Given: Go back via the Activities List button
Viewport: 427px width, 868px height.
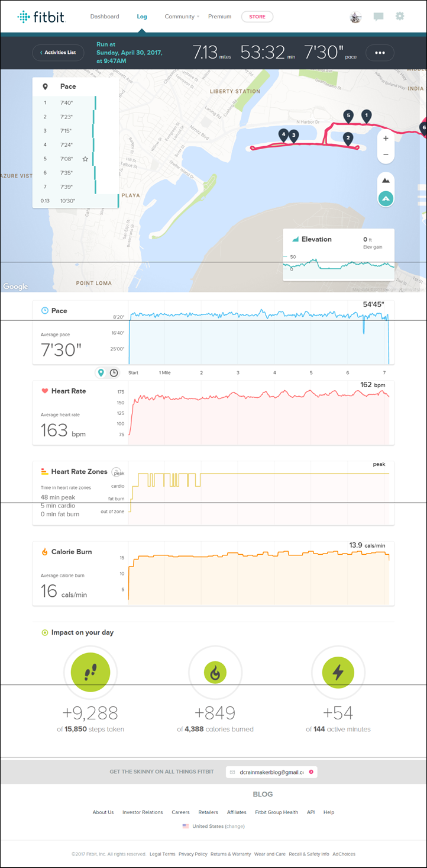Looking at the screenshot, I should [x=58, y=53].
